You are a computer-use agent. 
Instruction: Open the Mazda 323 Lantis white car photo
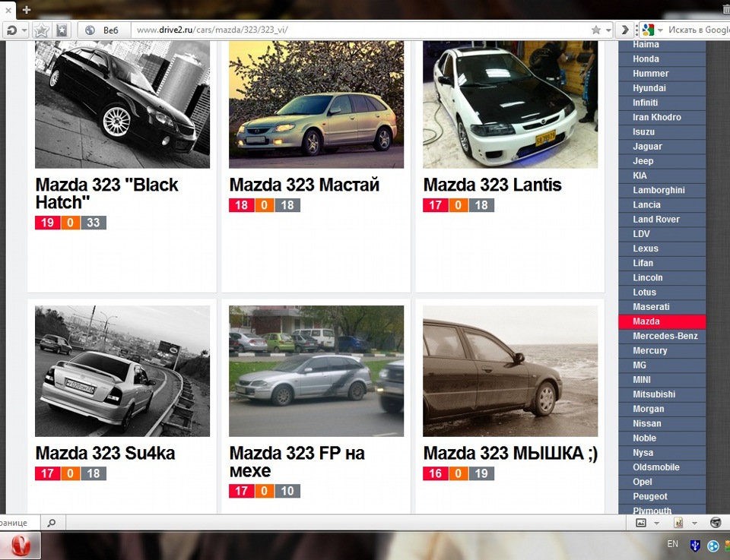click(x=510, y=104)
